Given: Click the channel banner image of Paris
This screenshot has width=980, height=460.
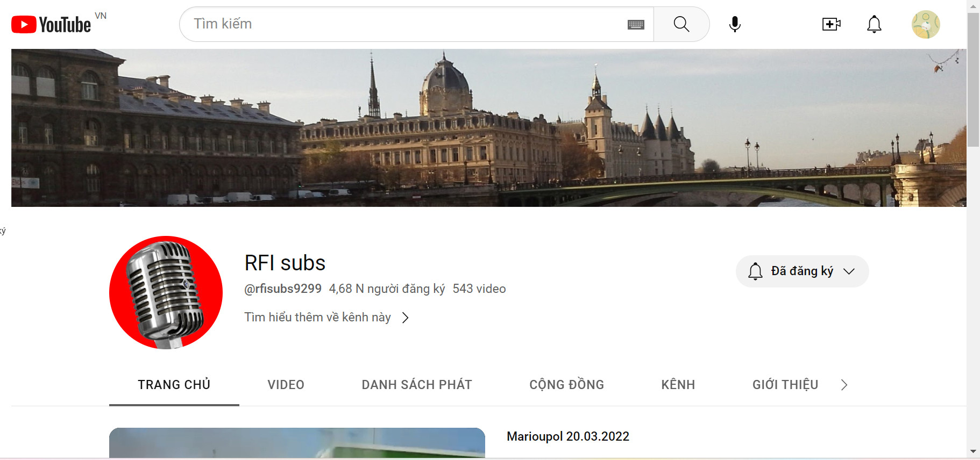Looking at the screenshot, I should click(489, 128).
